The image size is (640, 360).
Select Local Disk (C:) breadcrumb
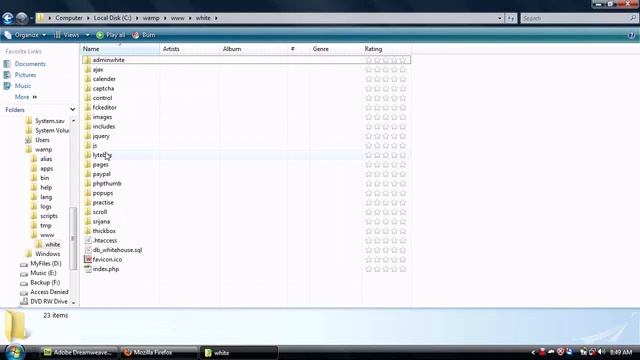pyautogui.click(x=112, y=18)
